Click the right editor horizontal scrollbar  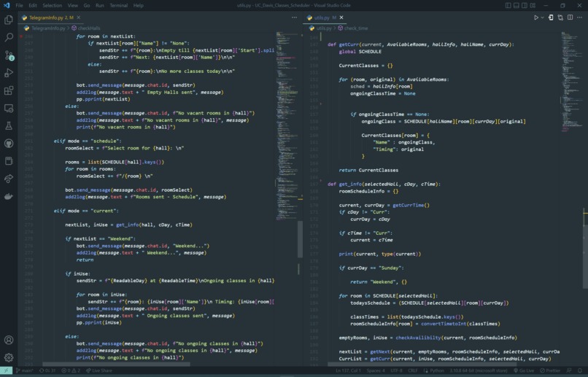coord(422,364)
